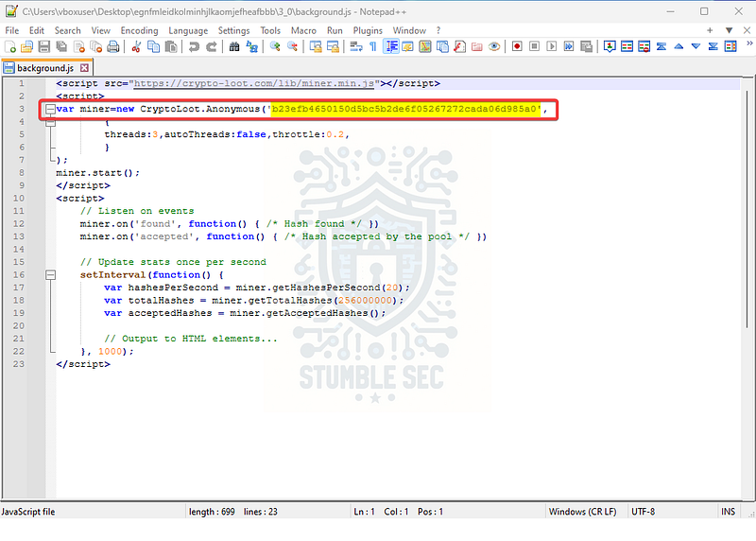Viewport: 756px width, 541px height.
Task: Toggle monitoring with the eye icon
Action: coord(494,46)
